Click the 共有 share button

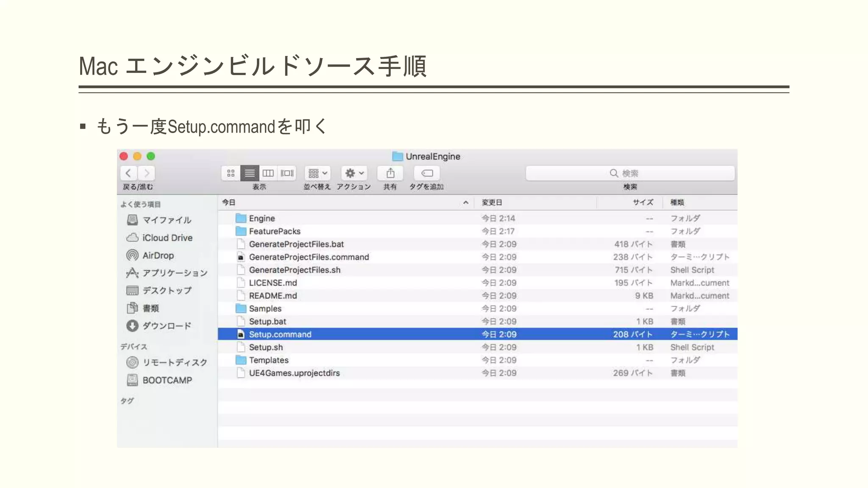[x=390, y=173]
